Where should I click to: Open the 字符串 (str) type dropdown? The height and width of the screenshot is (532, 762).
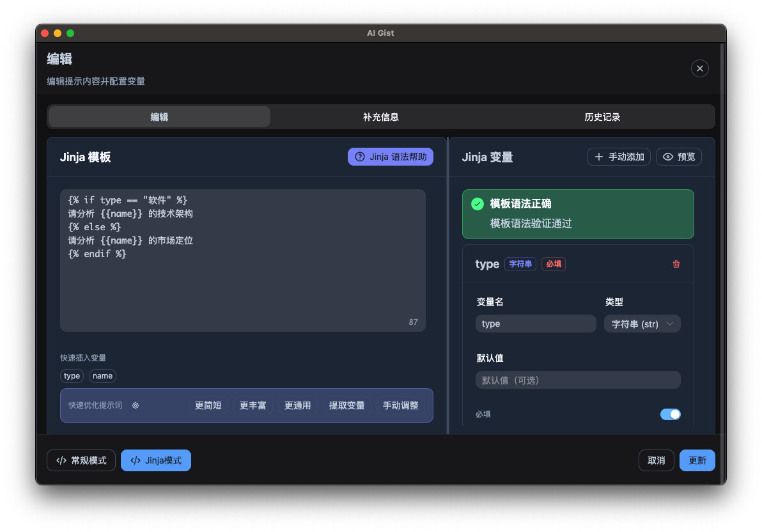coord(642,324)
